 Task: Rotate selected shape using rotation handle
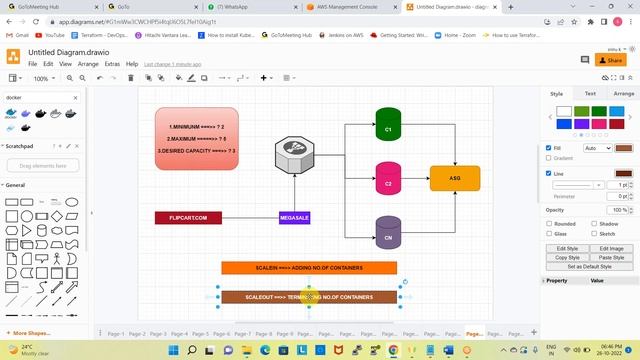405,282
